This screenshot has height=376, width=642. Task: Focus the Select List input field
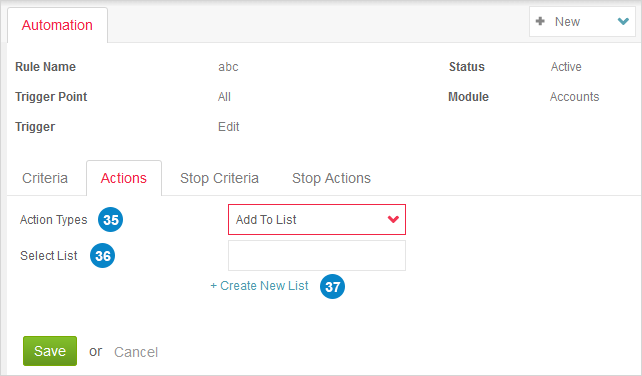316,256
